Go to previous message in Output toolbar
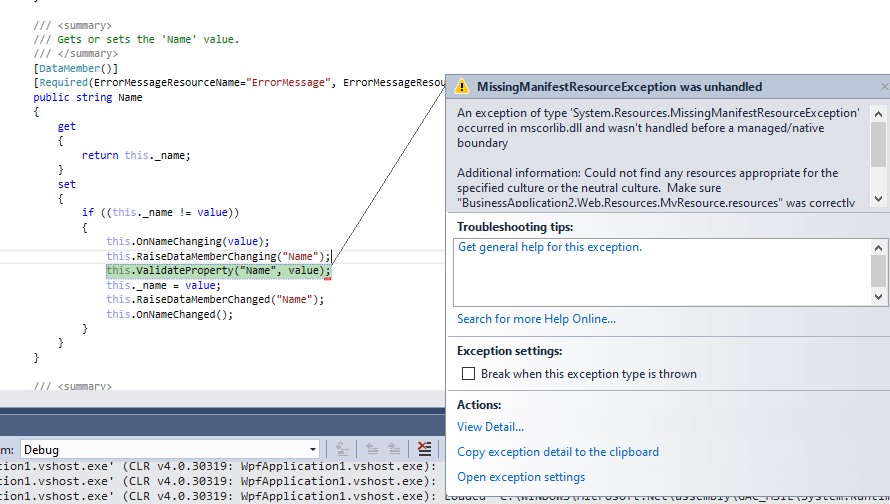The image size is (890, 504). tap(372, 450)
